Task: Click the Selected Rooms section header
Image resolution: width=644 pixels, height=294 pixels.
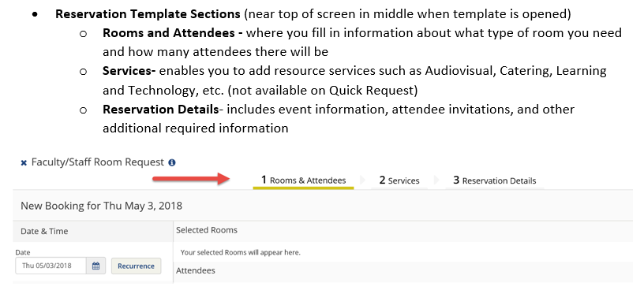Action: 207,230
